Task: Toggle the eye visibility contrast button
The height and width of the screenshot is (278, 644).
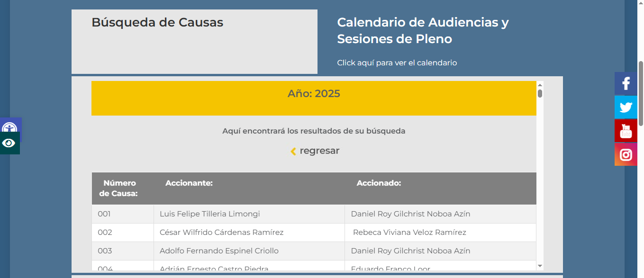Action: click(x=9, y=143)
